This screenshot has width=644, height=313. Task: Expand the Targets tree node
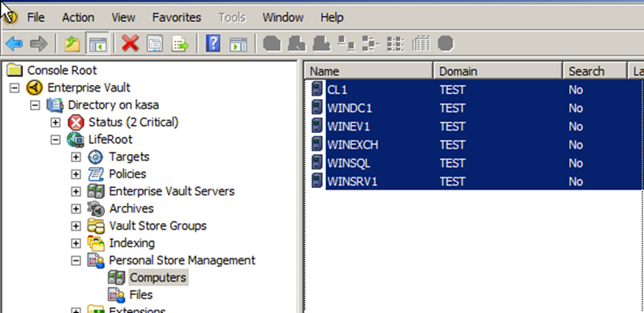click(x=76, y=157)
